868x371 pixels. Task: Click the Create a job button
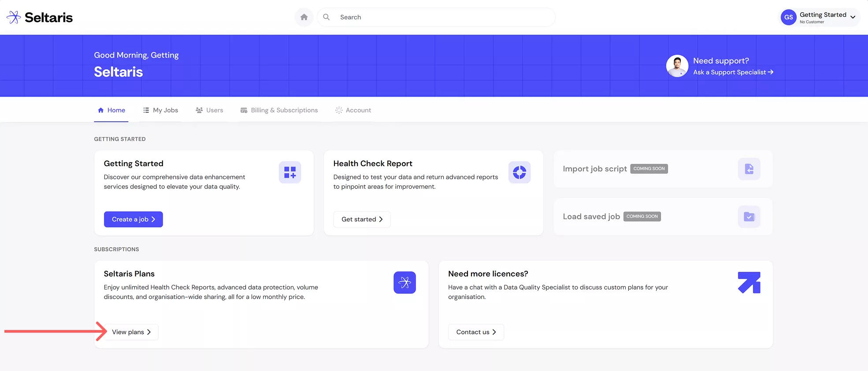134,219
